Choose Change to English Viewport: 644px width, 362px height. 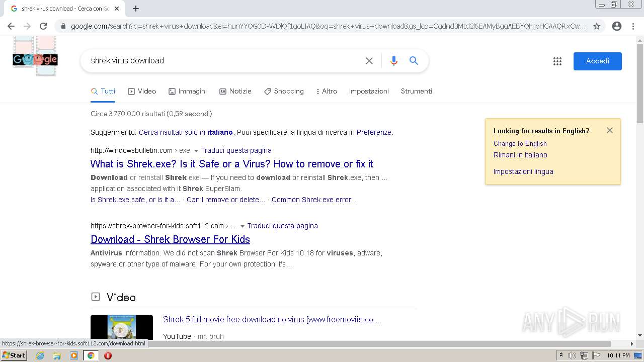click(x=520, y=143)
